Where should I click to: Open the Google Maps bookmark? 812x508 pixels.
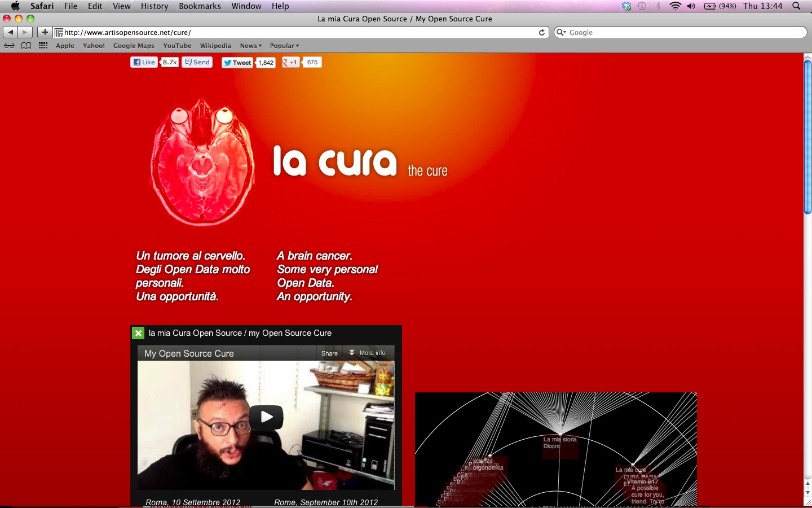point(134,46)
